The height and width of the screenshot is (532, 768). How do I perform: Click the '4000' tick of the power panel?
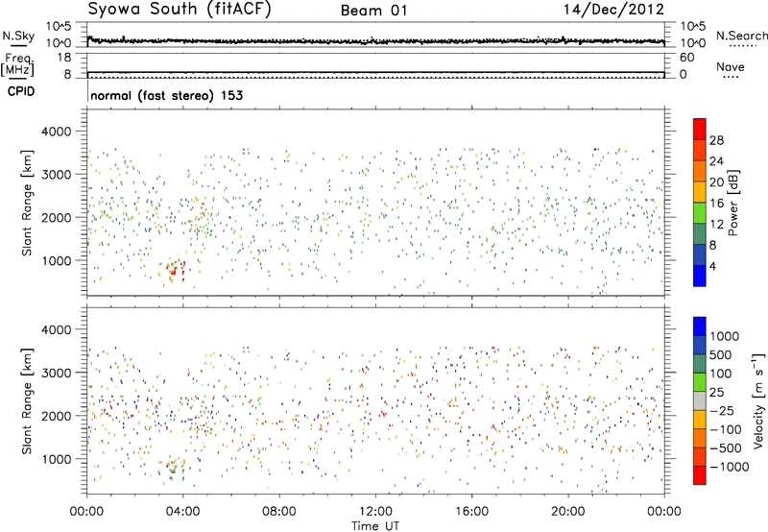tap(57, 132)
